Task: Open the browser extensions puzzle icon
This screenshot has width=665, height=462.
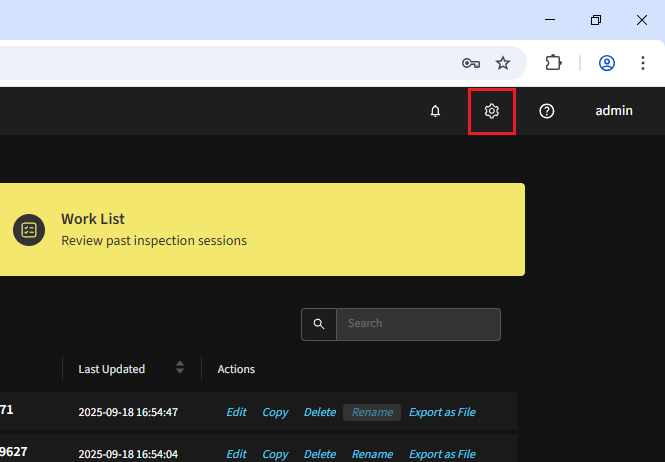Action: (554, 63)
